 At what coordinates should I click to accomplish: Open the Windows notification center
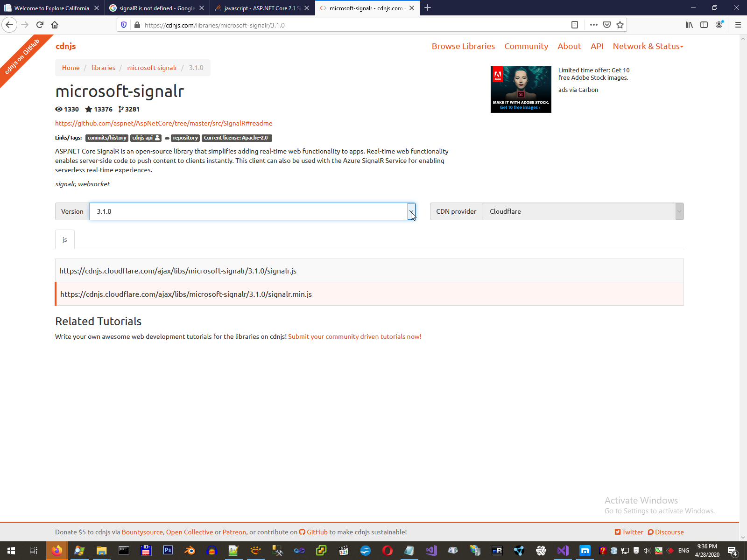coord(733,551)
